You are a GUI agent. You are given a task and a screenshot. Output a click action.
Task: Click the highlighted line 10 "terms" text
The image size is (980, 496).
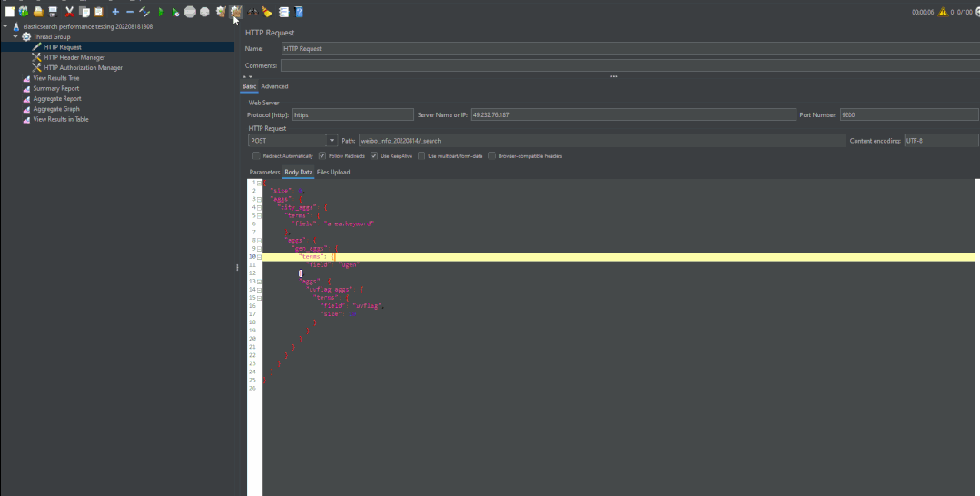click(x=311, y=256)
